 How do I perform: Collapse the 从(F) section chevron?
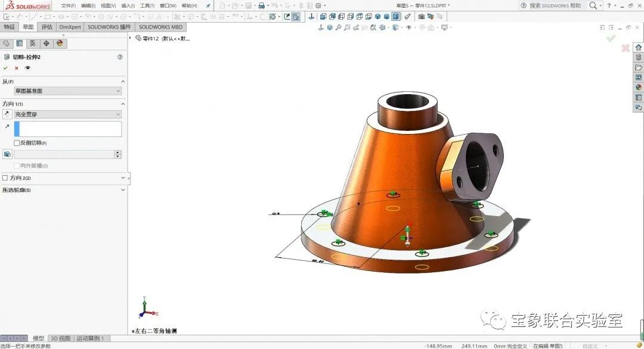point(123,82)
